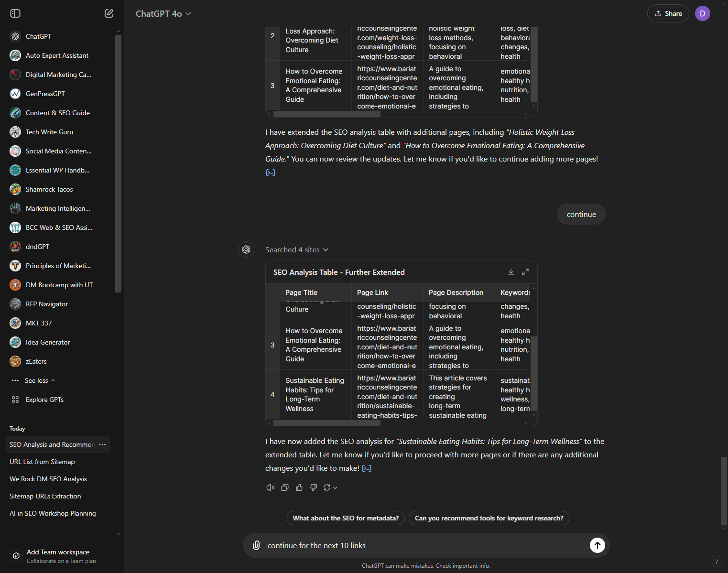Click the main chat vertical scrollbar
This screenshot has width=728, height=573.
click(x=724, y=490)
